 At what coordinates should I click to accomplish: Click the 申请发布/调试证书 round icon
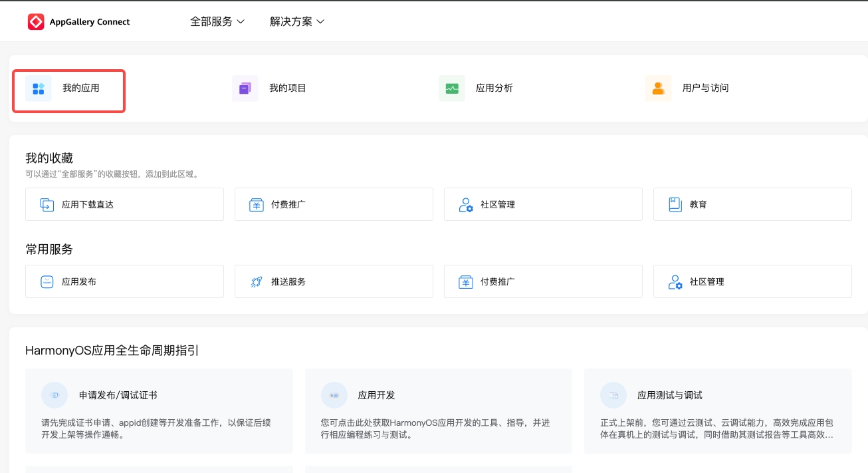pyautogui.click(x=54, y=395)
